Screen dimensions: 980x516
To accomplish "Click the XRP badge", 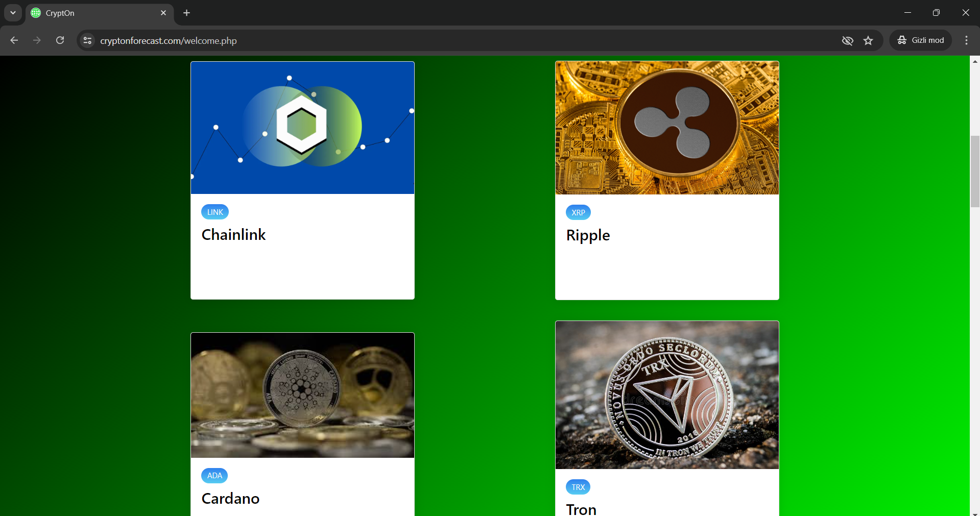I will (578, 212).
